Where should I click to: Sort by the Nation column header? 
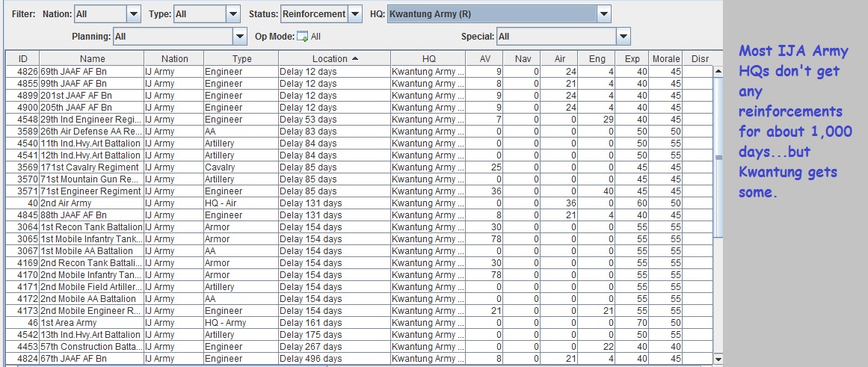pos(174,59)
